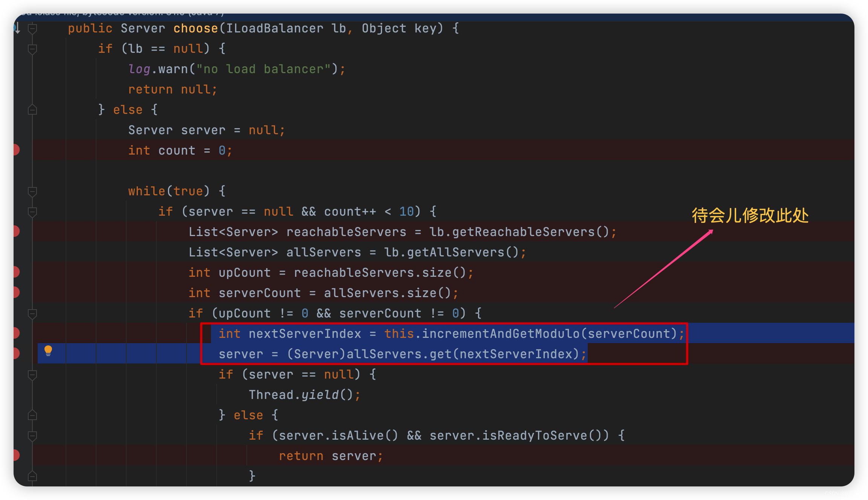Collapse the 'if (lb == null)' block
This screenshot has width=868, height=500.
32,49
